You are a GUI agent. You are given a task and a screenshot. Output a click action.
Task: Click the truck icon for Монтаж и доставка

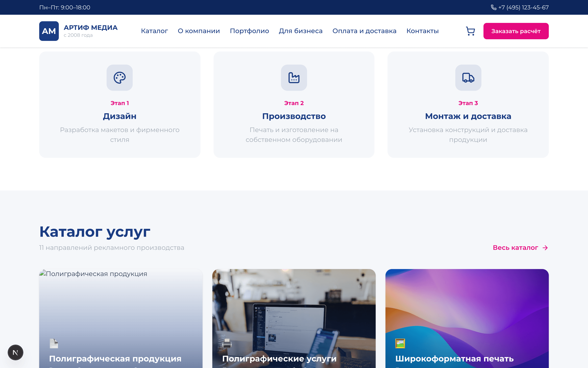point(468,78)
